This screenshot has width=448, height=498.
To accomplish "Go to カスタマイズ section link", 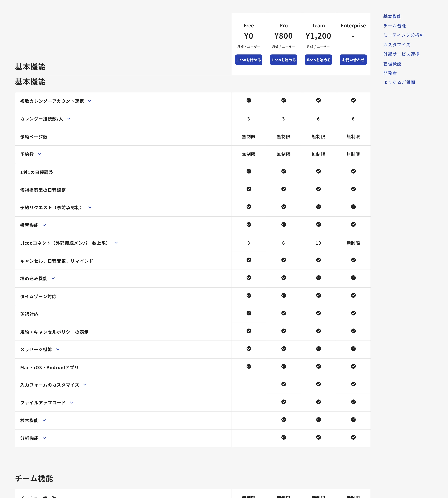I will click(x=397, y=45).
